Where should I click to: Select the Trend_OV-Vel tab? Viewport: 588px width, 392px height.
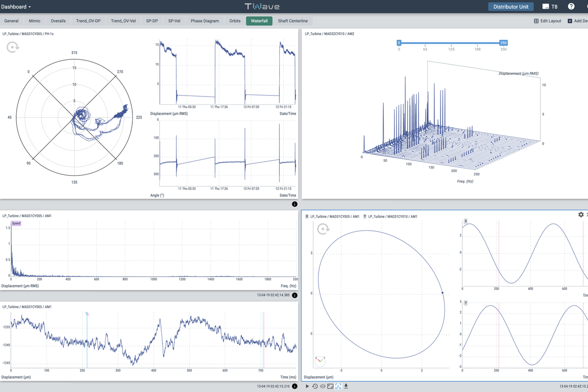click(x=123, y=21)
